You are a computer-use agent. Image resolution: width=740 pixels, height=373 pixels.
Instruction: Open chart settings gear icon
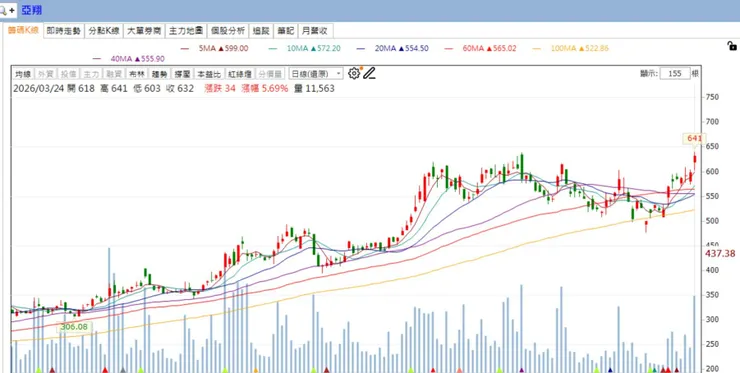pyautogui.click(x=354, y=73)
